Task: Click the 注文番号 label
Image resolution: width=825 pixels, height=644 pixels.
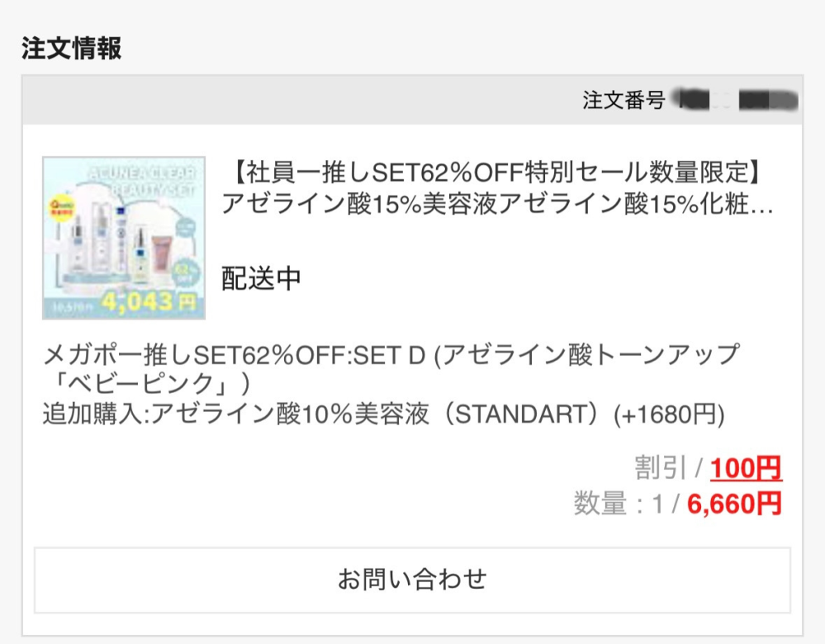Action: pyautogui.click(x=624, y=100)
